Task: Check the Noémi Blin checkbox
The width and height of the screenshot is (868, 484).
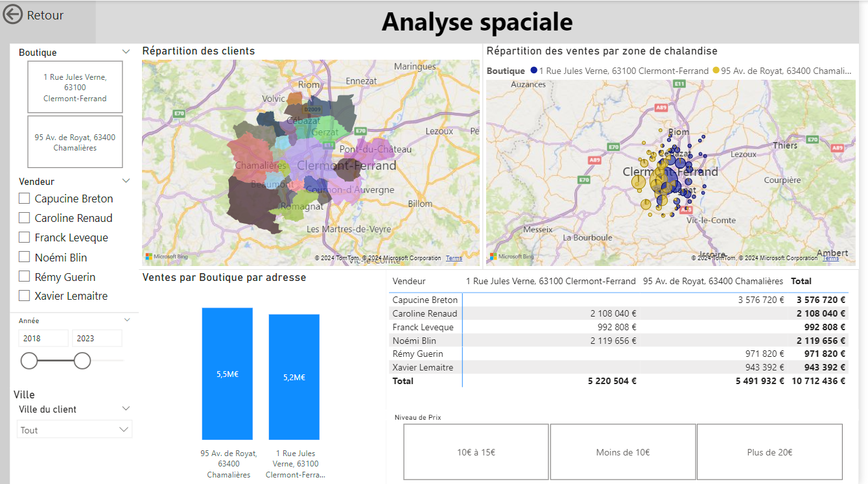Action: tap(24, 257)
